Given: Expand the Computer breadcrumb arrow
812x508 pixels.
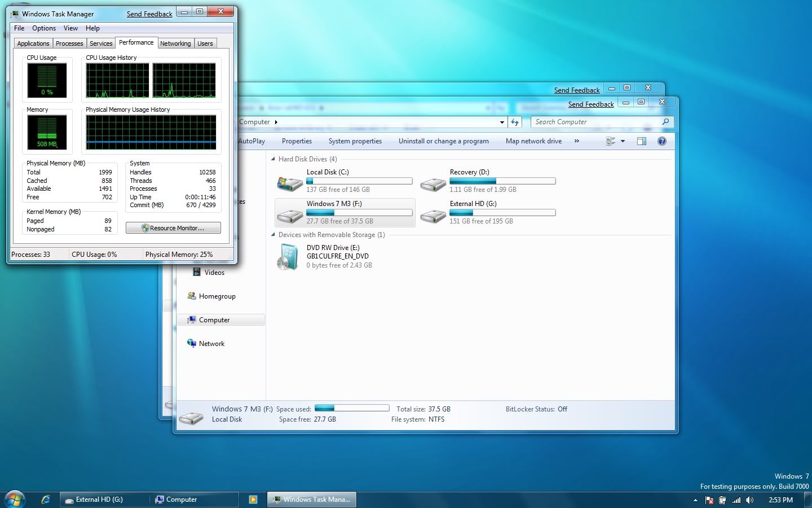Looking at the screenshot, I should click(x=276, y=122).
